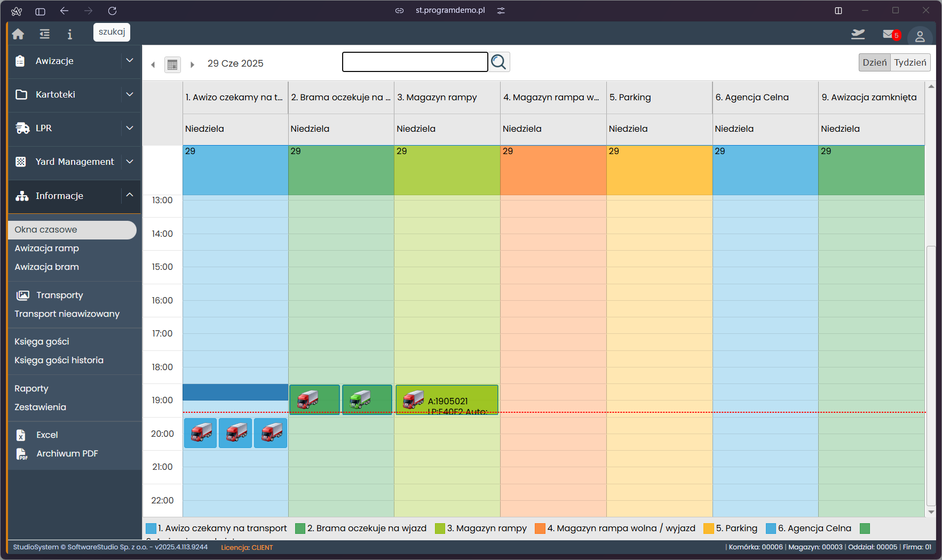Click the orange Magazyn rampa wolna legend swatch

540,529
